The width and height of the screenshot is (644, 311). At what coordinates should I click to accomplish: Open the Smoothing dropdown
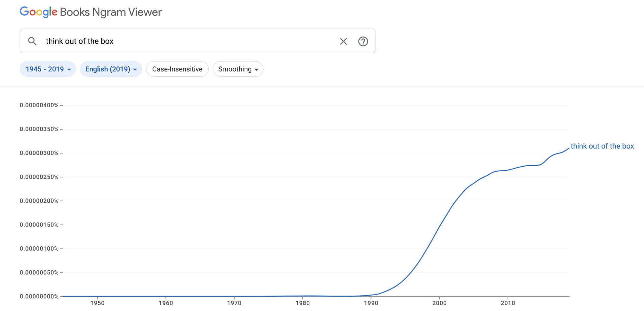point(238,69)
